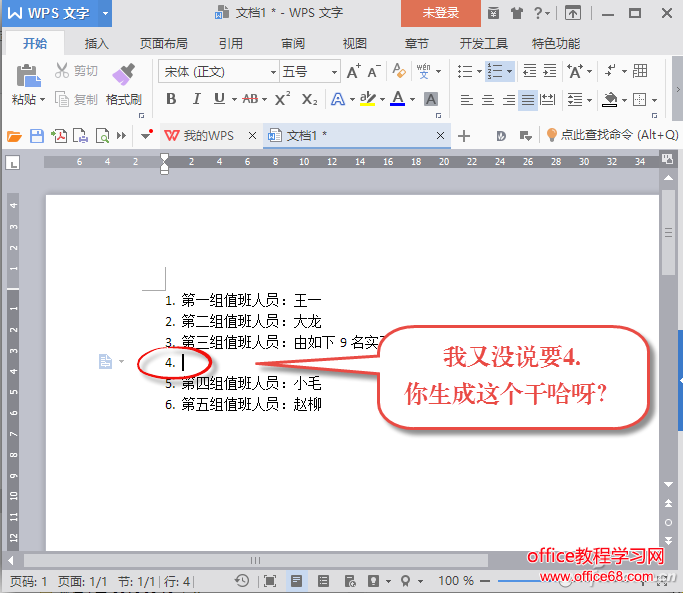Switch to page layout view in status bar

(297, 581)
